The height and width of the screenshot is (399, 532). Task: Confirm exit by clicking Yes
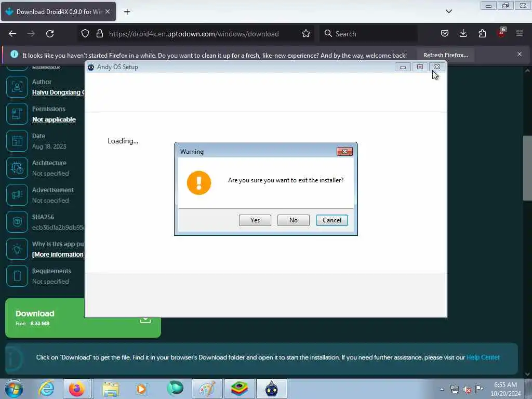pos(255,220)
